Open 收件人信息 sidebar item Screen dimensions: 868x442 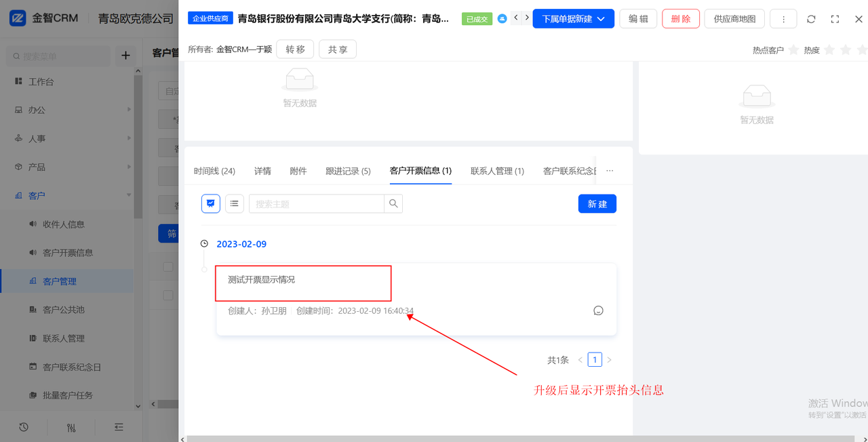click(x=63, y=224)
